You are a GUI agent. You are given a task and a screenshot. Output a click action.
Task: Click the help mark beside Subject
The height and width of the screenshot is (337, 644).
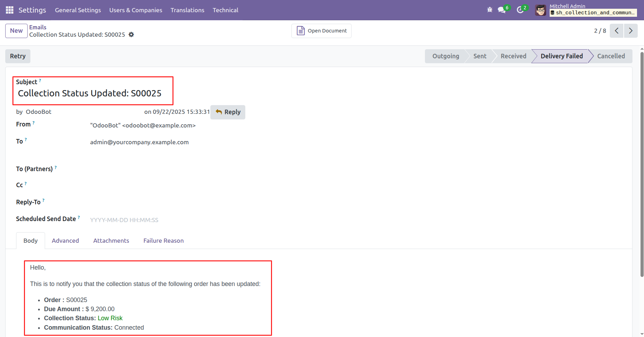[40, 81]
